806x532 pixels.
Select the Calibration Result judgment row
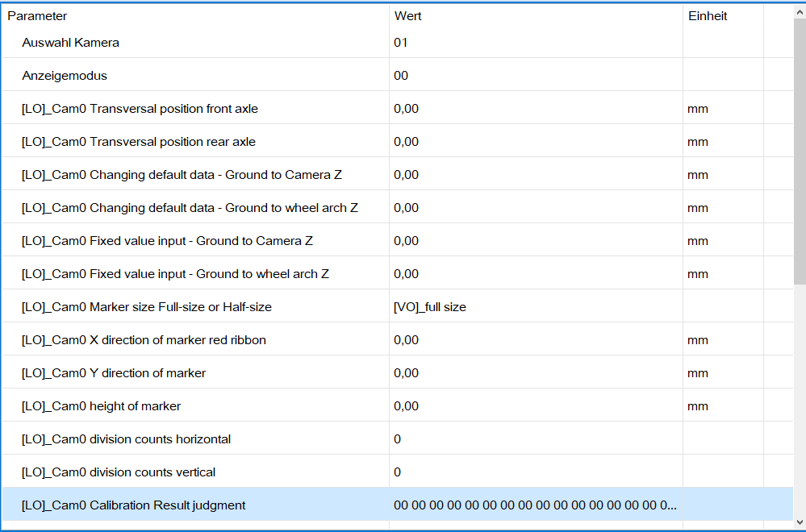click(x=133, y=505)
